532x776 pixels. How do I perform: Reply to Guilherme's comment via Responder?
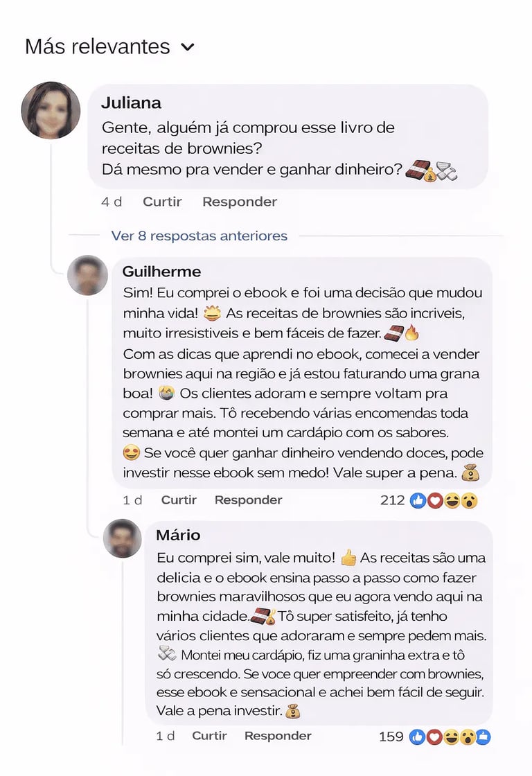click(x=248, y=500)
